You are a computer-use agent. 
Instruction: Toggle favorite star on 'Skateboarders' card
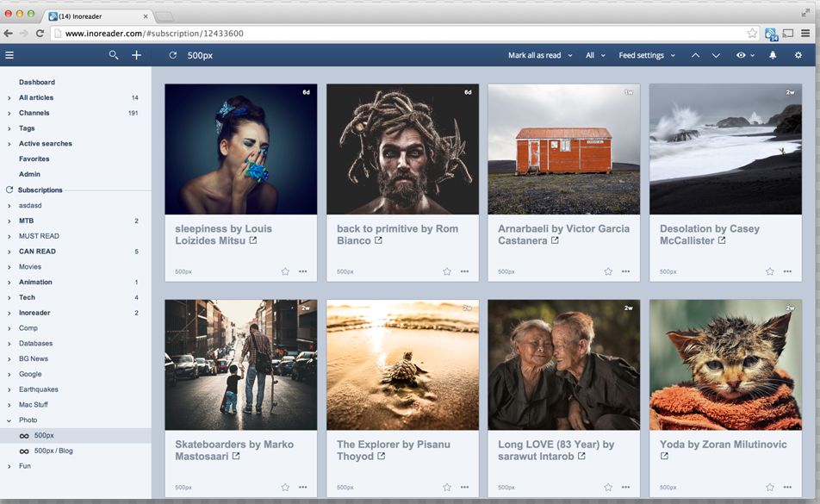tap(285, 487)
